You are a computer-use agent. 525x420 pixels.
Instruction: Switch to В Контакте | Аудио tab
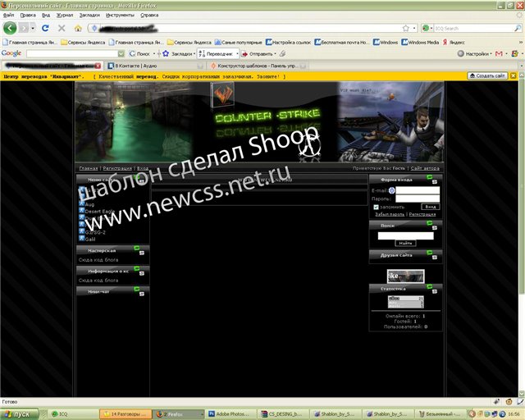pos(154,66)
